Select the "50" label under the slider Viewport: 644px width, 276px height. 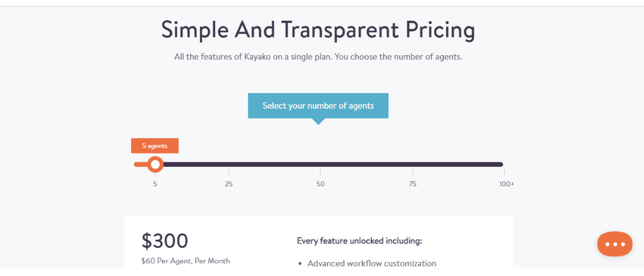[320, 184]
